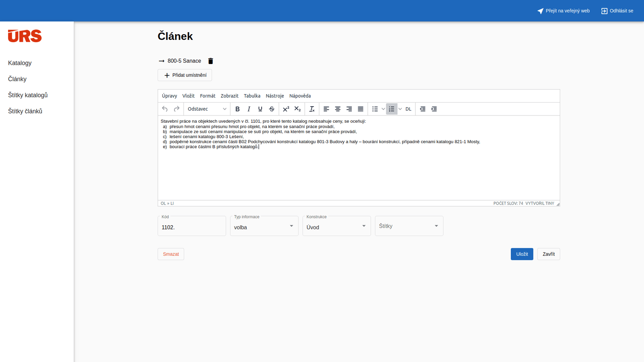Open the Typ informace dropdown
This screenshot has height=362, width=644.
[264, 226]
